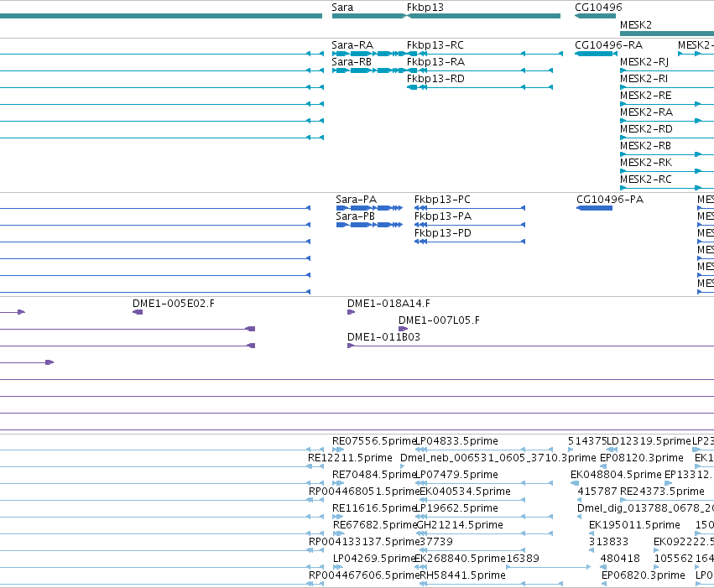714x588 pixels.
Task: Select the MESK2-RI transcript label
Action: tap(644, 79)
